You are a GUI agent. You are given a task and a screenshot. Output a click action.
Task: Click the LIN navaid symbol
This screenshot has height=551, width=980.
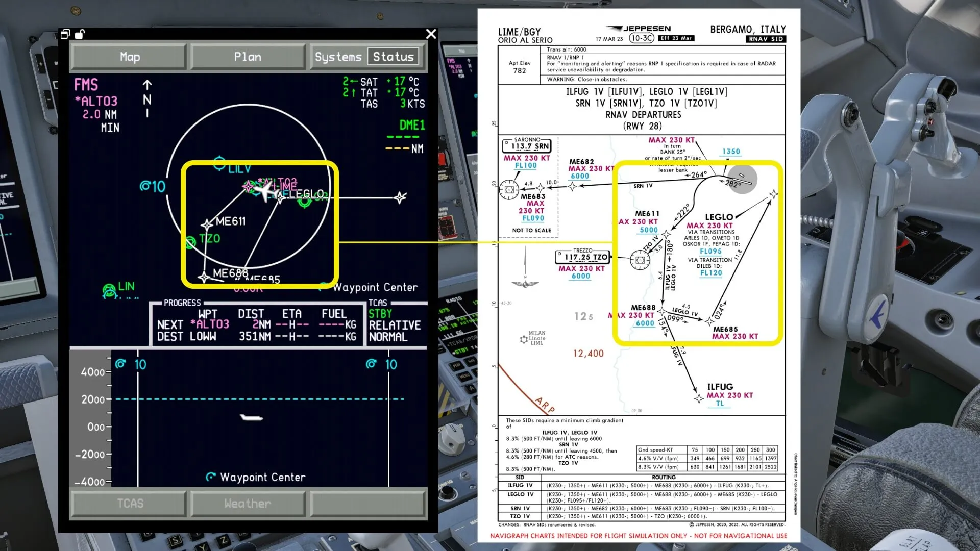point(109,291)
